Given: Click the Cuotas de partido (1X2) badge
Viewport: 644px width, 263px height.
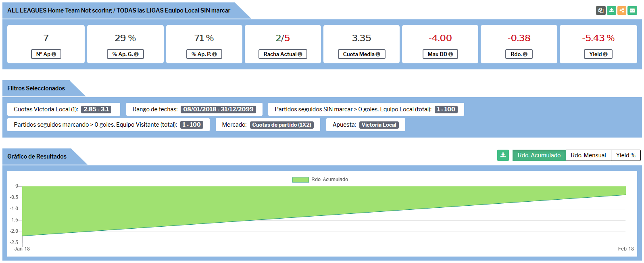Looking at the screenshot, I should pos(282,125).
